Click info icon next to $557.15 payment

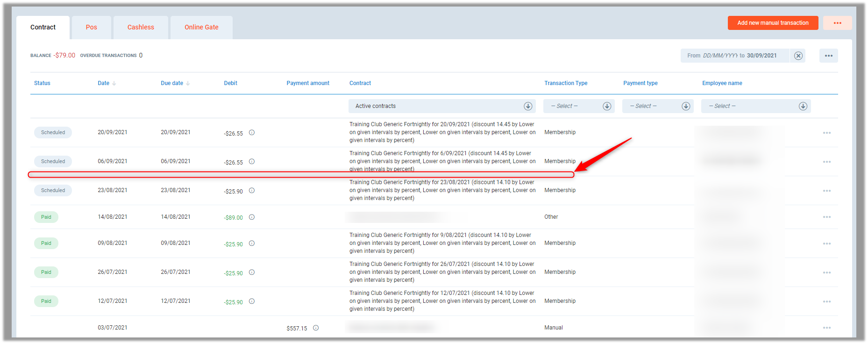316,328
